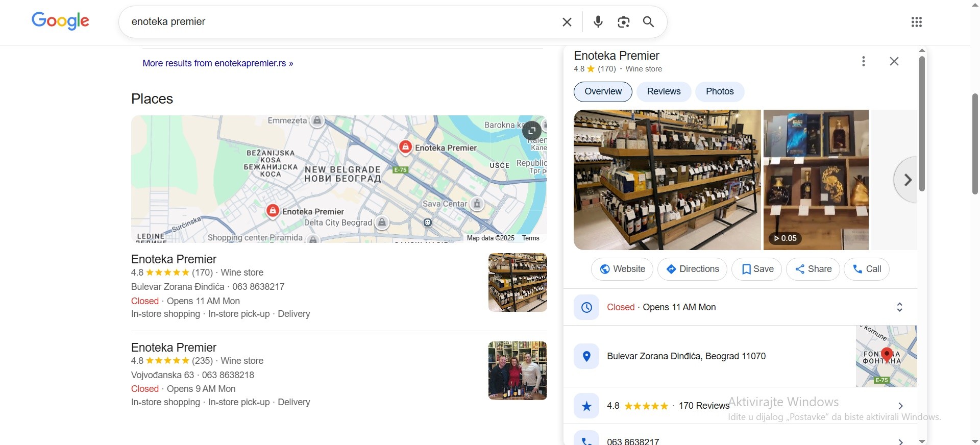Open the Bulevar Zorana Đinđića place listing title
The image size is (980, 445).
click(174, 259)
